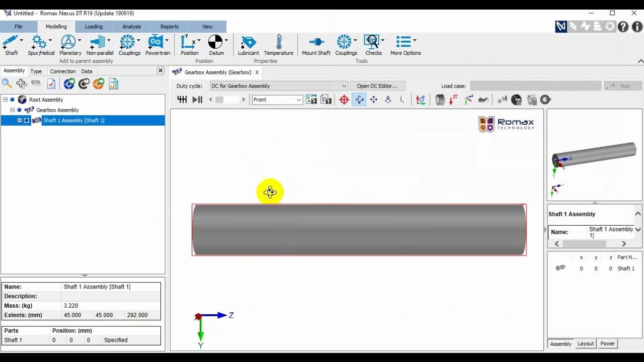Select the Gearbox Assembly tree item
This screenshot has height=362, width=644.
tap(57, 110)
